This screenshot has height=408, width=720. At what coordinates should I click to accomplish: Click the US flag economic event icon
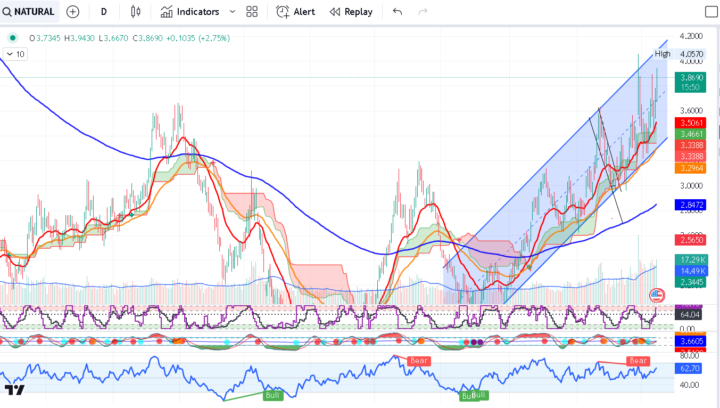[657, 295]
